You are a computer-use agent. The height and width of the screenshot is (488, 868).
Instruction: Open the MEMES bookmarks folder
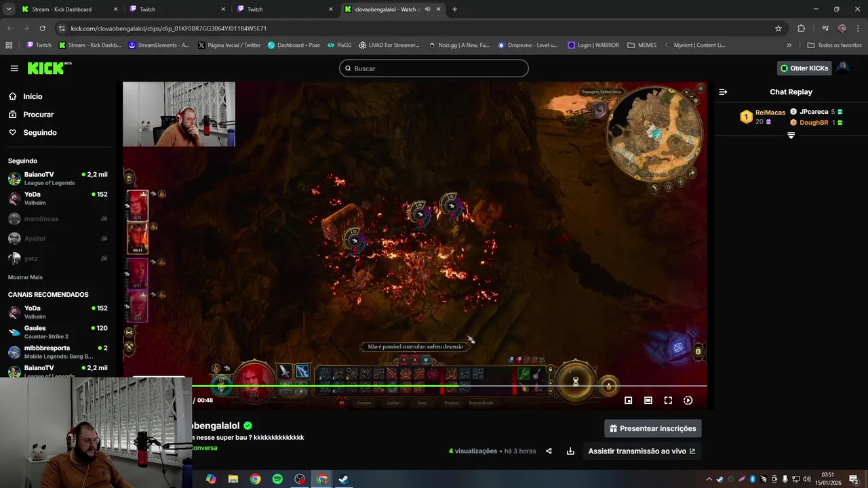tap(642, 45)
